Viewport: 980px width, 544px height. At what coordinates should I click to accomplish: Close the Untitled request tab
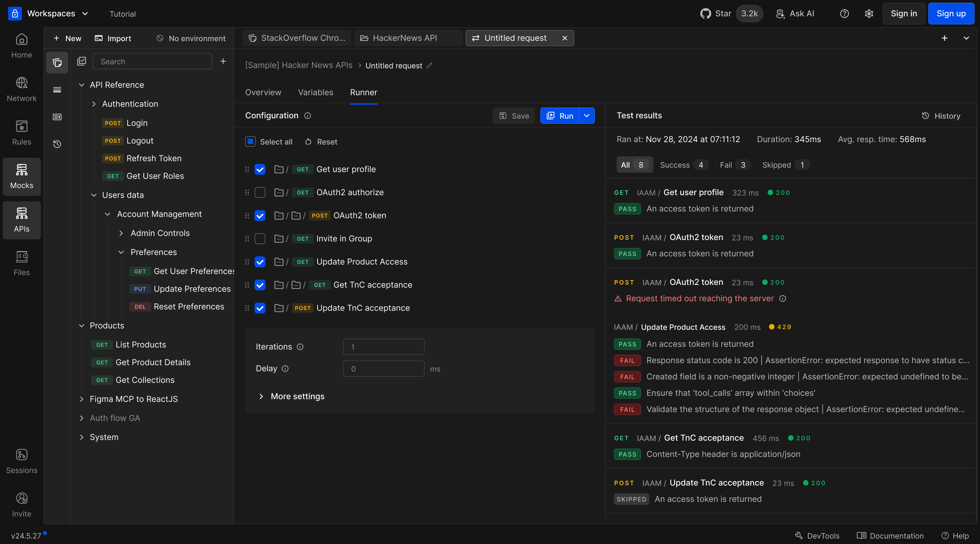tap(565, 38)
